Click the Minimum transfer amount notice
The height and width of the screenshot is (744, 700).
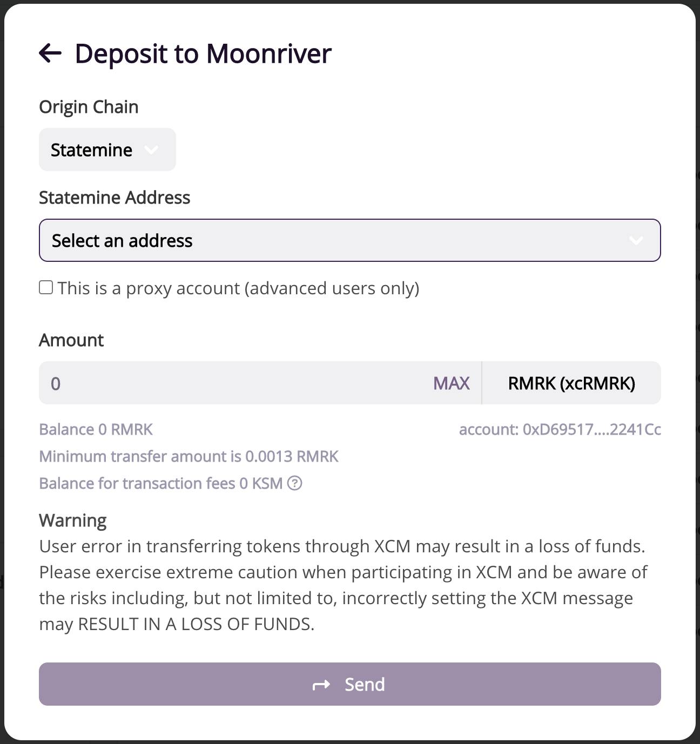click(x=189, y=456)
